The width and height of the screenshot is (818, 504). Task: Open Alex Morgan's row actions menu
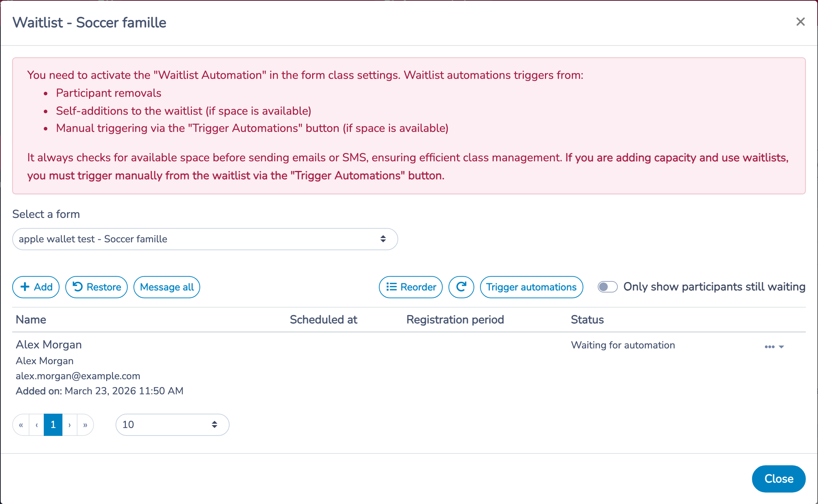click(774, 347)
